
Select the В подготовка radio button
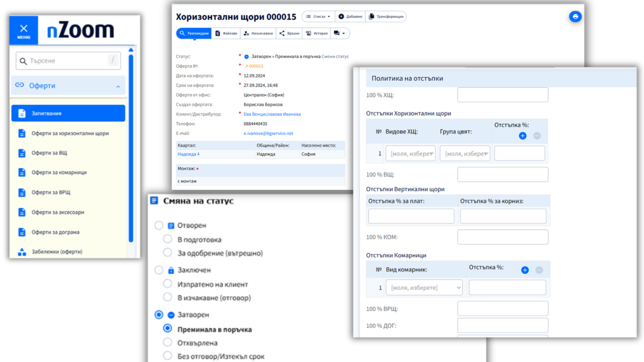168,239
